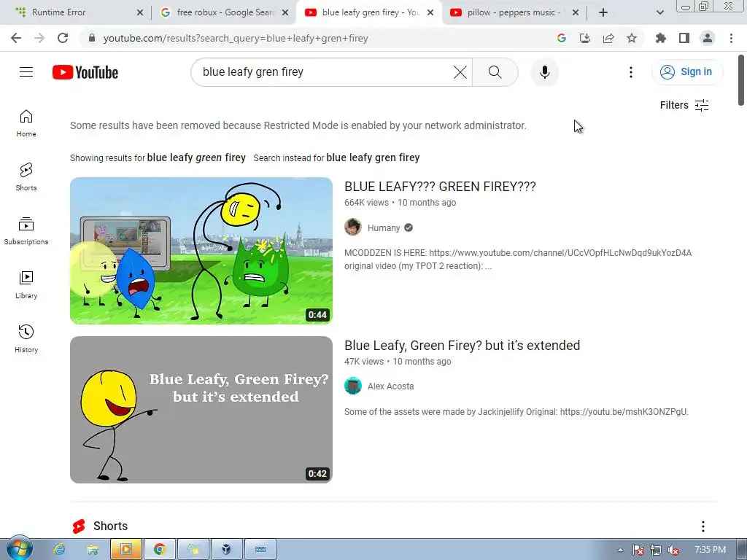Expand the tab search dropdown arrow
Image resolution: width=747 pixels, height=560 pixels.
coord(659,12)
